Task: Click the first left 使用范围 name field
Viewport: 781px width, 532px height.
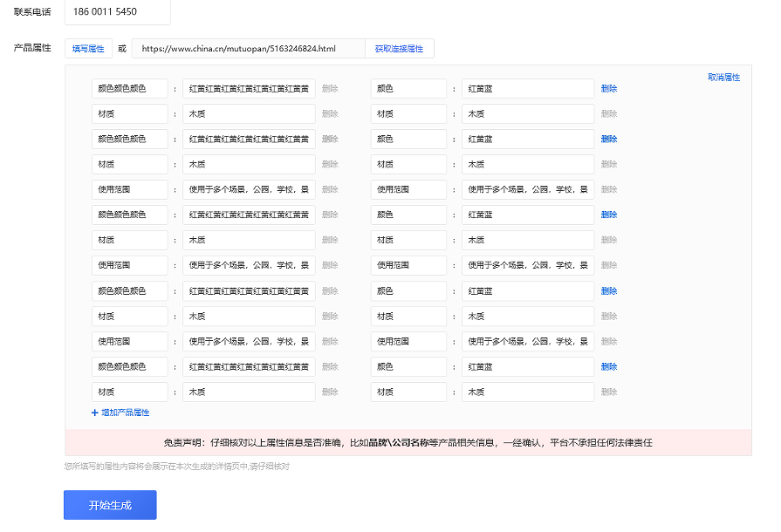Action: tap(129, 189)
